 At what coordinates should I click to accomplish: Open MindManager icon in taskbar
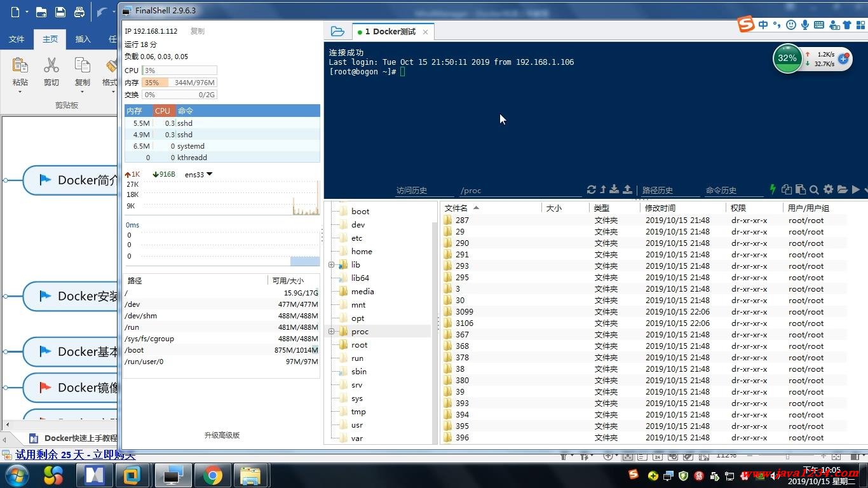(x=94, y=475)
